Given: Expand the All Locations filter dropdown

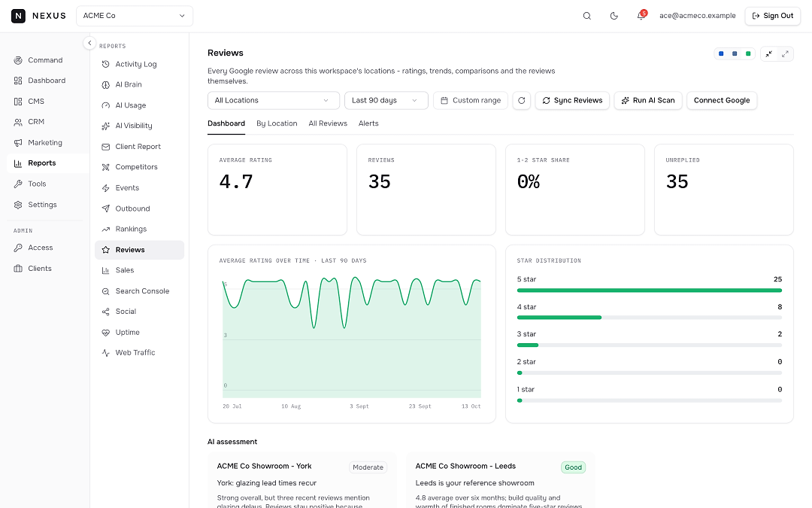Looking at the screenshot, I should coord(274,101).
